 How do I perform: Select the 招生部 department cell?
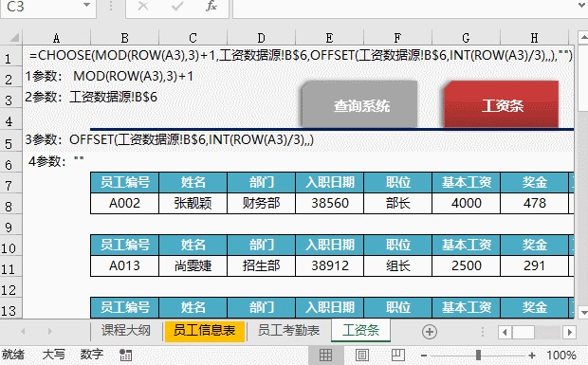click(262, 265)
